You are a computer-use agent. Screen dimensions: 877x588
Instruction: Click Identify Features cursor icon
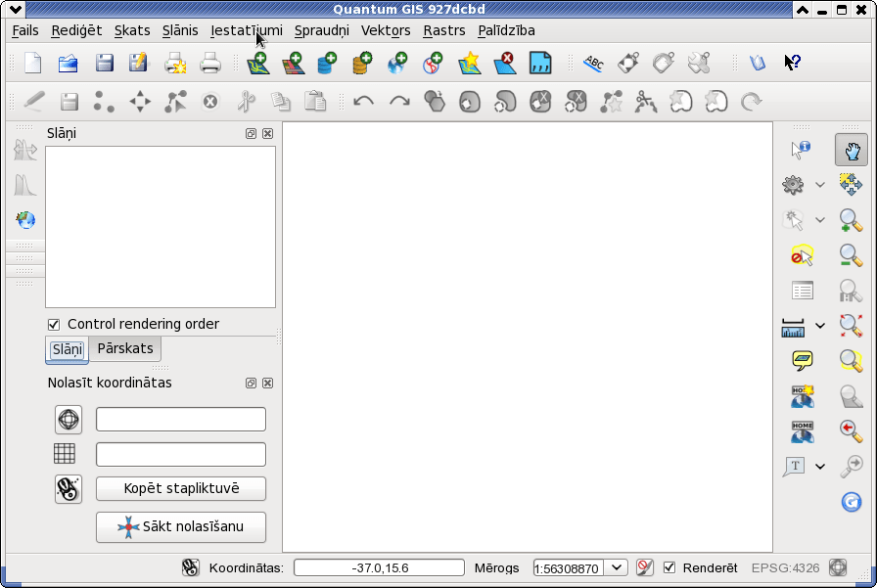(801, 150)
